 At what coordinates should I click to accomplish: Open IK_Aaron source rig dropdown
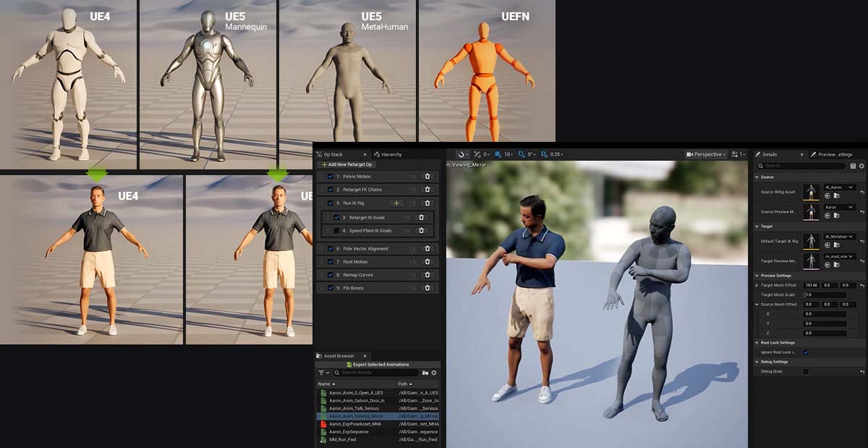[x=840, y=187]
